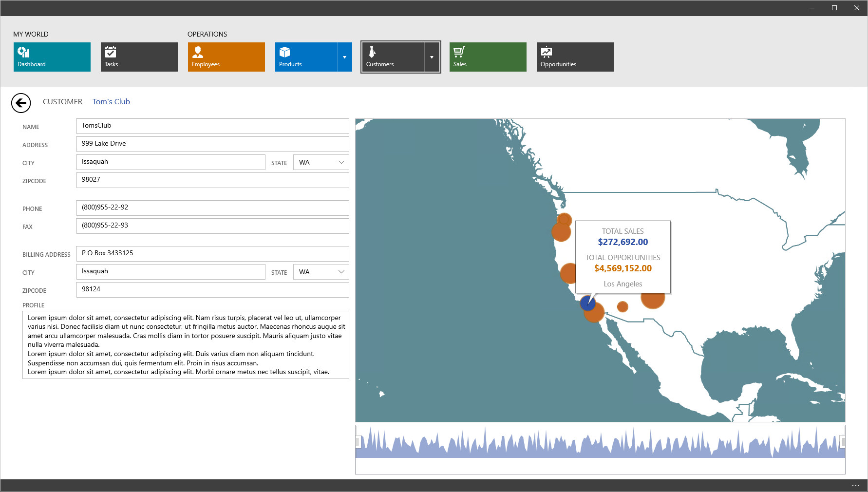This screenshot has height=492, width=868.
Task: Click the right range slider handle
Action: 842,442
